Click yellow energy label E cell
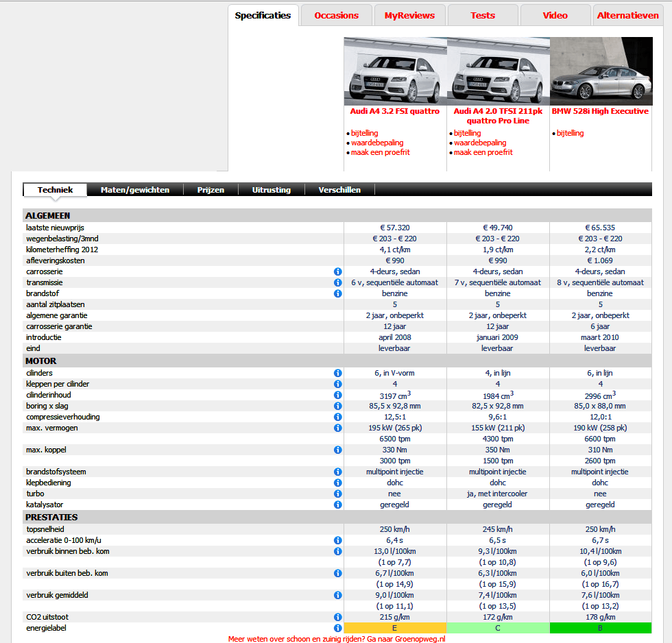The width and height of the screenshot is (672, 643). [395, 628]
